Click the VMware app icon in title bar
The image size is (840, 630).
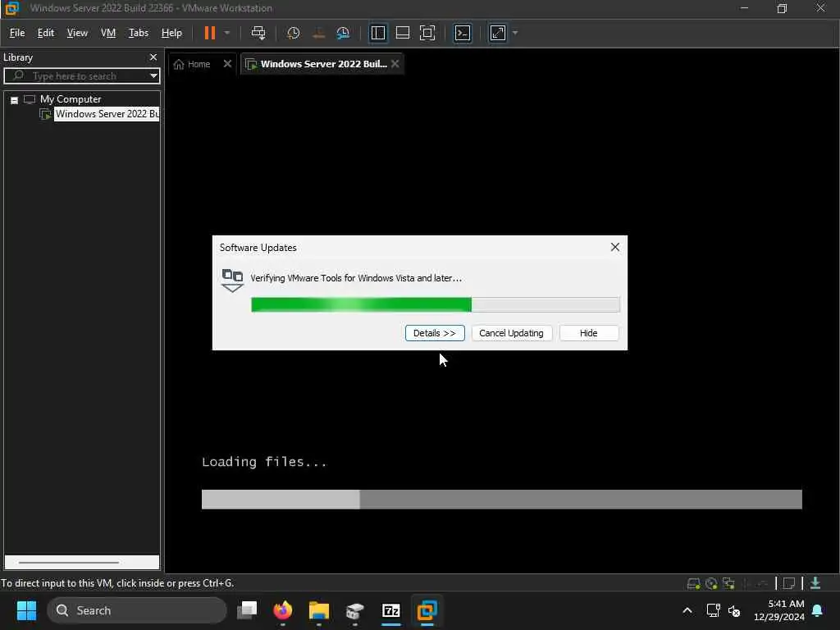pos(11,8)
